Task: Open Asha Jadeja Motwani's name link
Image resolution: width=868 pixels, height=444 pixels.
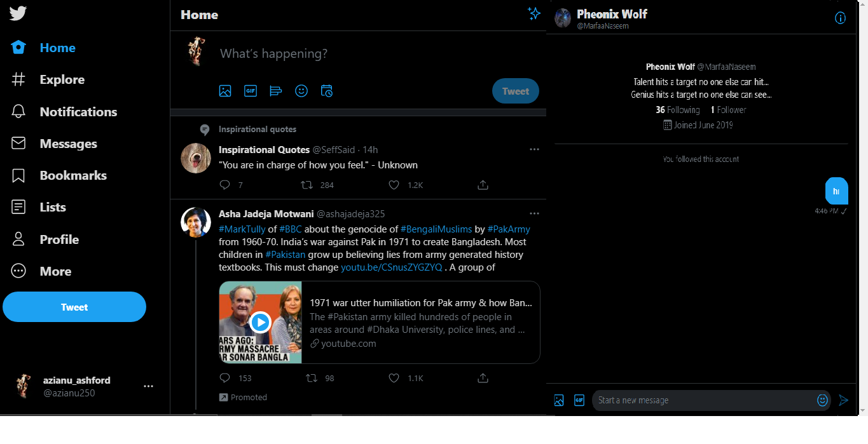Action: point(266,214)
